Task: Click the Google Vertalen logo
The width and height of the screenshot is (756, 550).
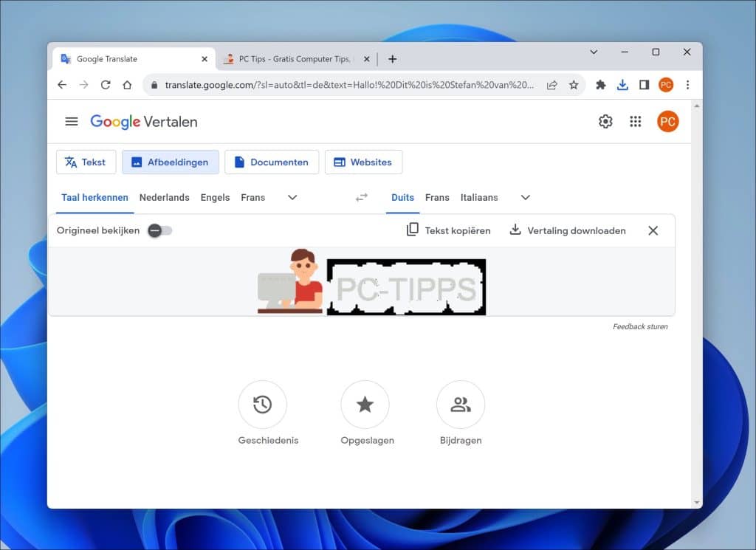Action: [144, 122]
